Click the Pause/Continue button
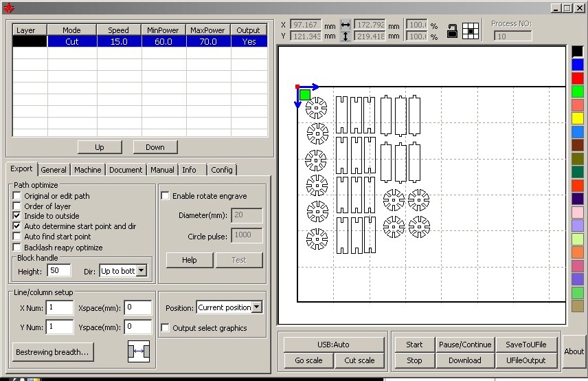 click(465, 345)
